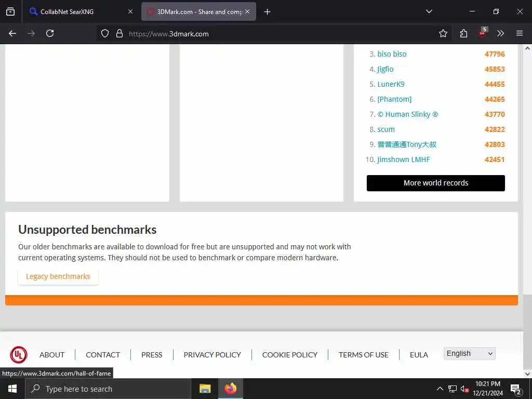The width and height of the screenshot is (532, 399).
Task: Open biso biso leaderboard entry
Action: point(392,54)
